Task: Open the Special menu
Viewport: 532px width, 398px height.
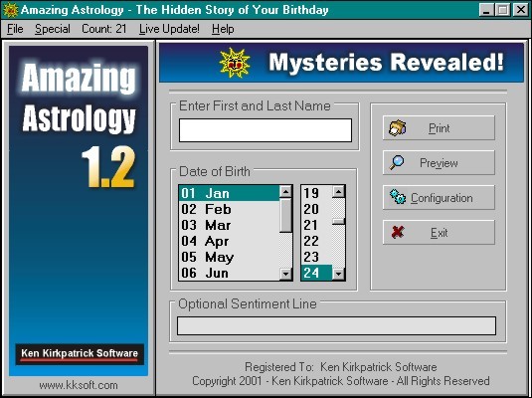Action: click(53, 29)
